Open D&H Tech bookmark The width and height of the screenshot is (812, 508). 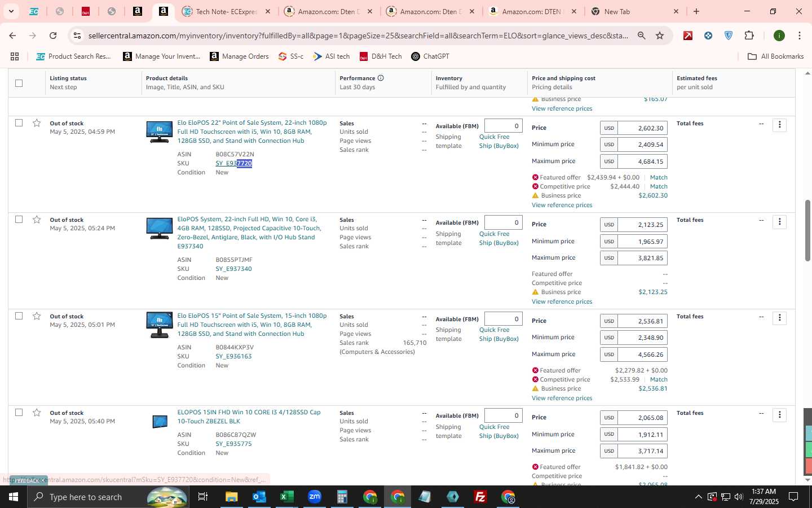[x=381, y=56]
